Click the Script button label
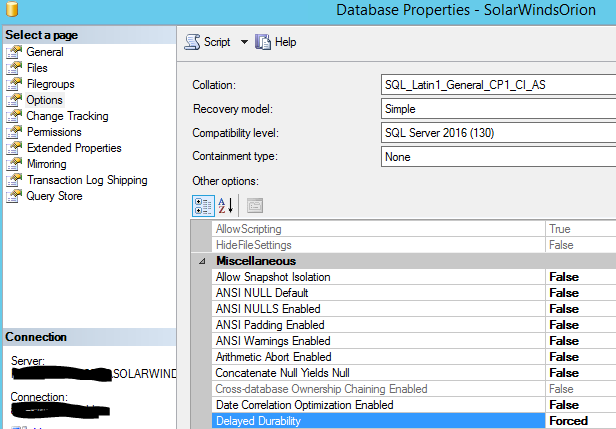This screenshot has height=429, width=616. click(x=217, y=42)
